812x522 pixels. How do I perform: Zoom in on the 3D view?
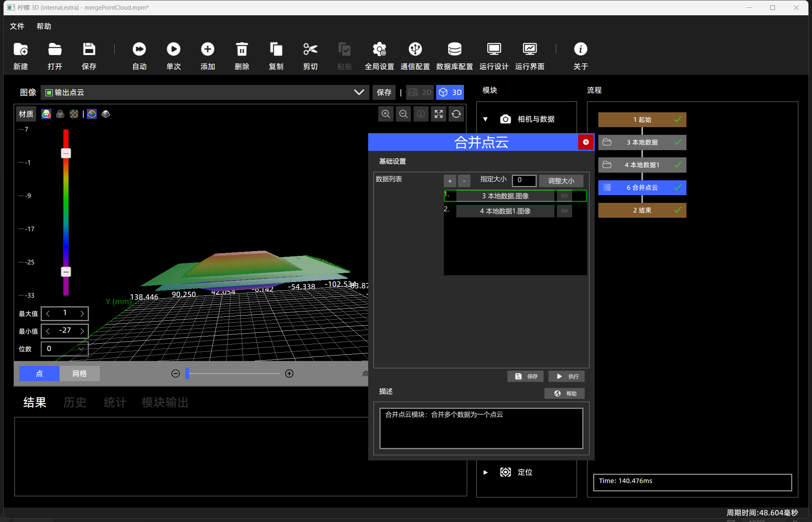coord(385,114)
